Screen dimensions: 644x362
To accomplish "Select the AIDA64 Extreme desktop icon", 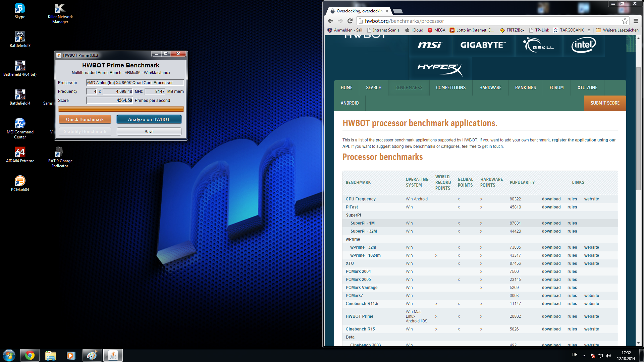I will [20, 155].
